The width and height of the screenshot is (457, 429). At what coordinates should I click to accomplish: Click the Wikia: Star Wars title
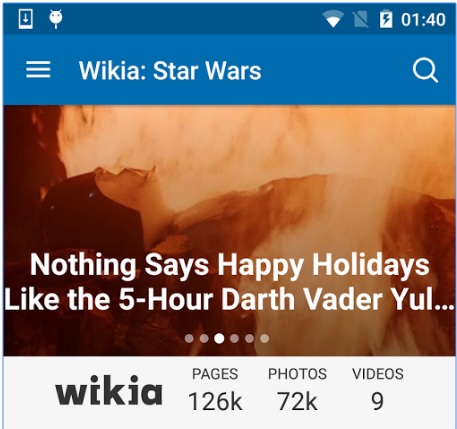click(170, 71)
